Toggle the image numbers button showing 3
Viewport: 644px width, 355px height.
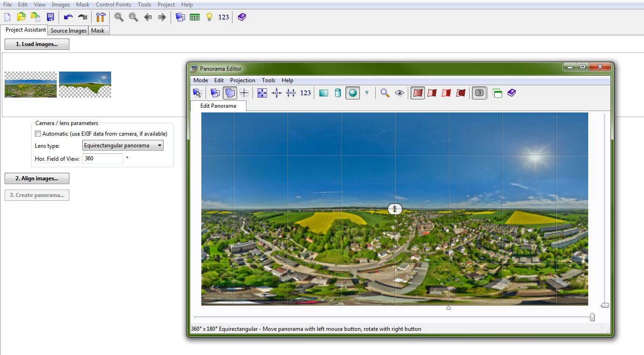pos(479,93)
